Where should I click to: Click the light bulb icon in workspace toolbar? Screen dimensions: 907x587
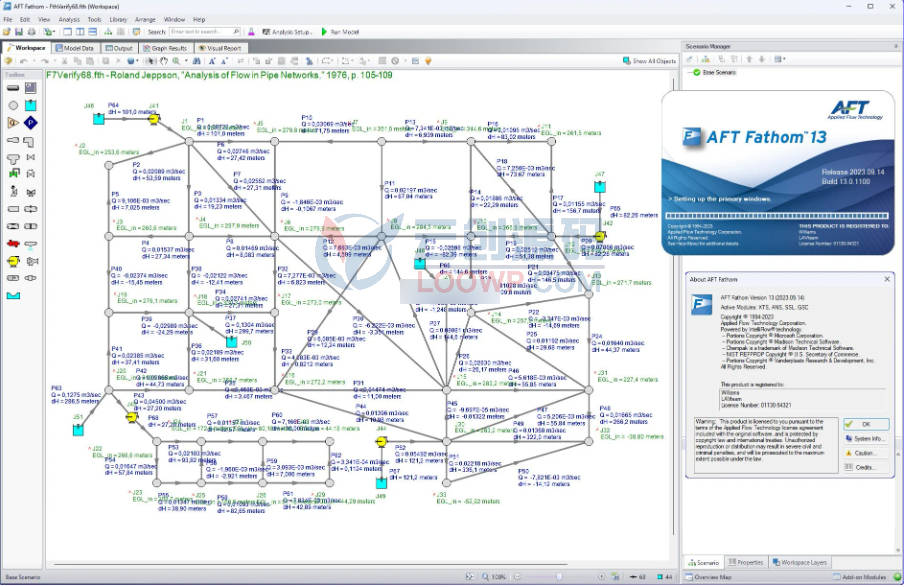[x=428, y=61]
